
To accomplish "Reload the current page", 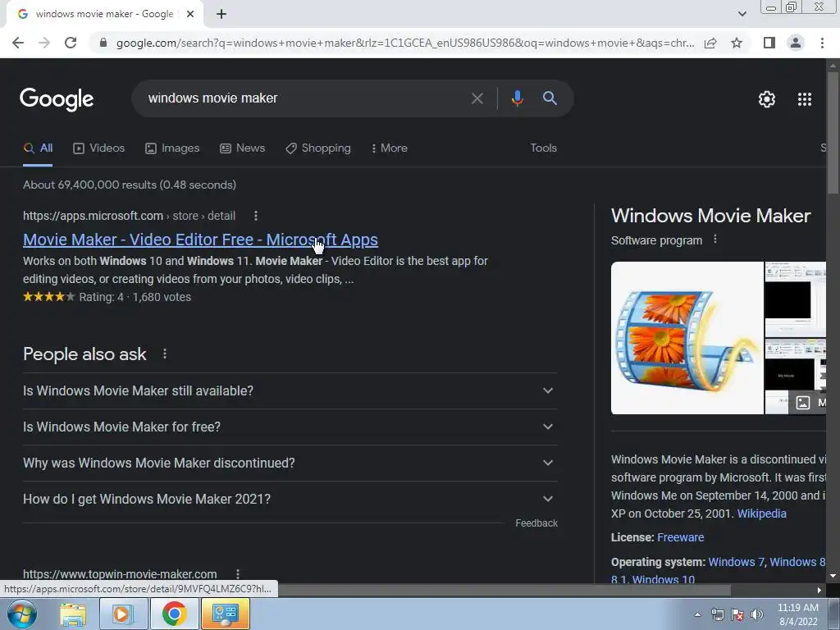I will (x=71, y=43).
